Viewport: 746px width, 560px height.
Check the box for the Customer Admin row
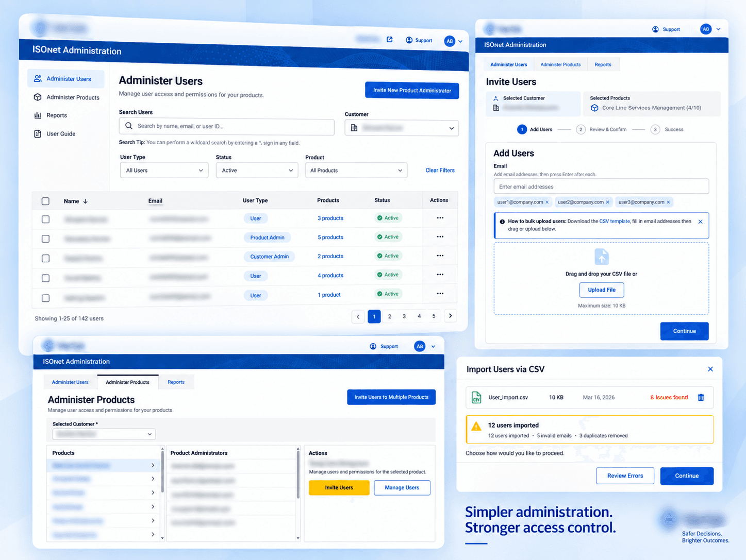point(45,259)
